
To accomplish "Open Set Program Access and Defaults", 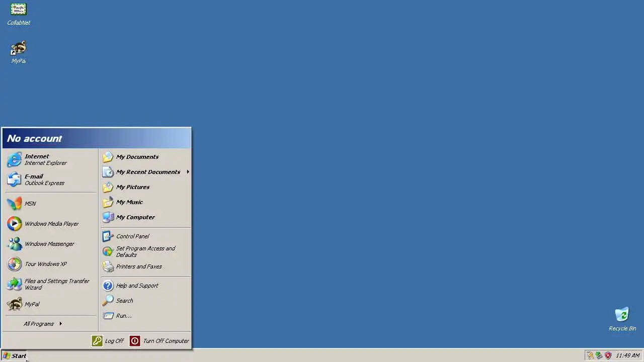I will (x=145, y=251).
